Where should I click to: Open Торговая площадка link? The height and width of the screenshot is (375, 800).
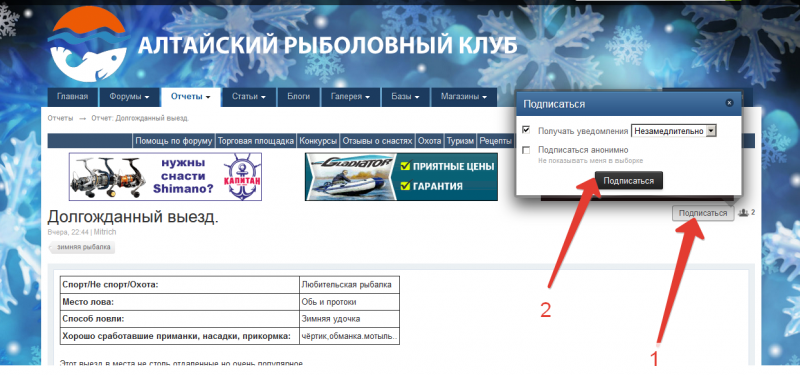[256, 141]
